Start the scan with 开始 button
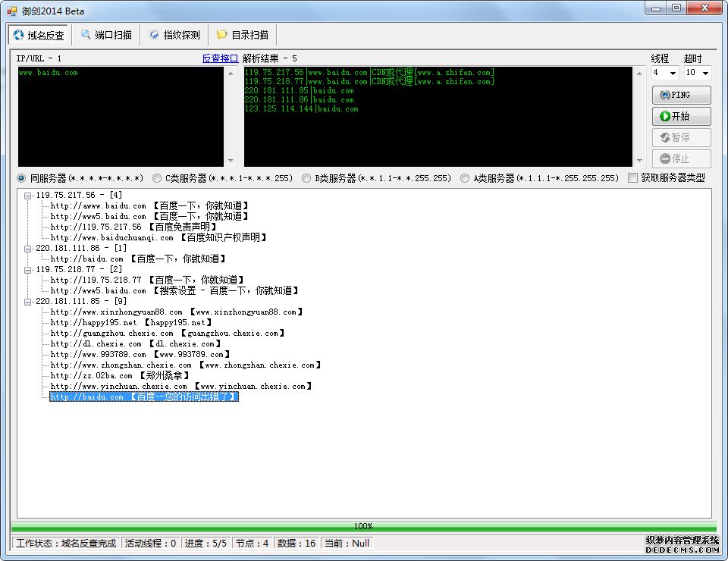The height and width of the screenshot is (561, 728). 681,116
